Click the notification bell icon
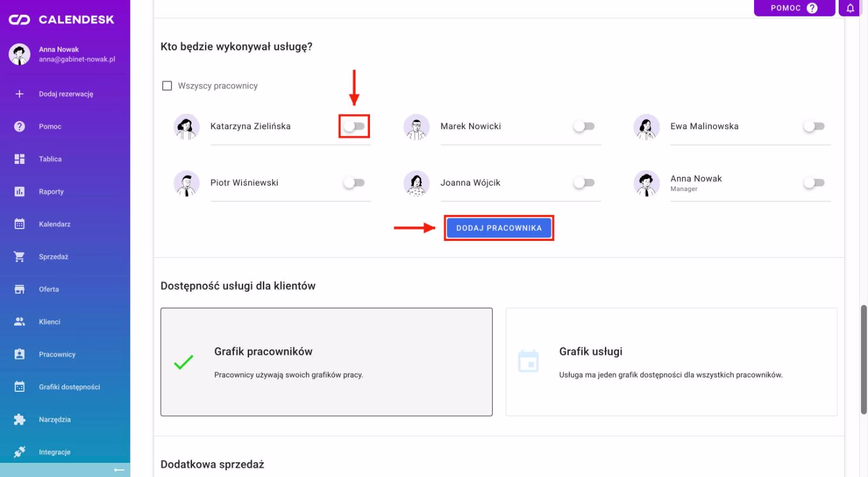The width and height of the screenshot is (868, 477). click(x=850, y=8)
